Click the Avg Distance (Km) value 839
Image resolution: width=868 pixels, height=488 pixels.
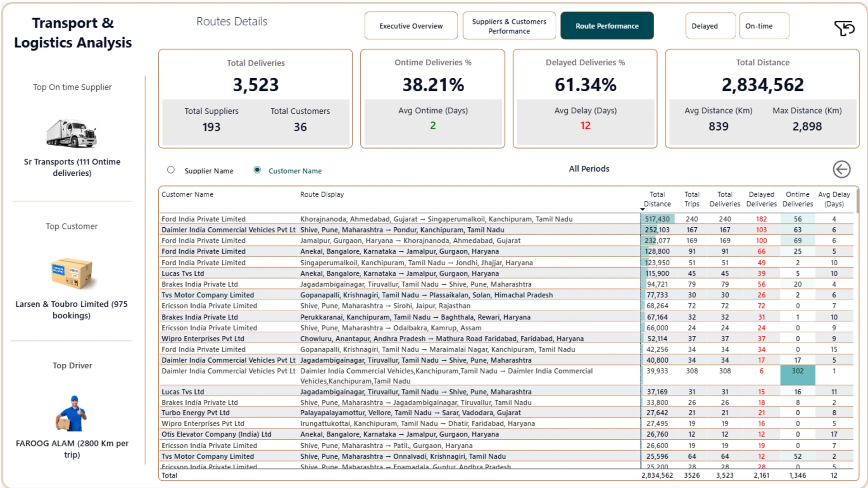(718, 127)
